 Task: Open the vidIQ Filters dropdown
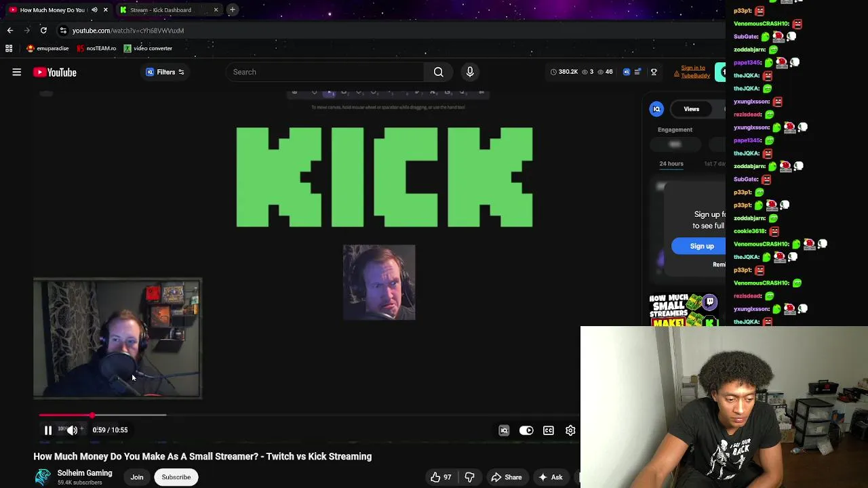pyautogui.click(x=165, y=72)
